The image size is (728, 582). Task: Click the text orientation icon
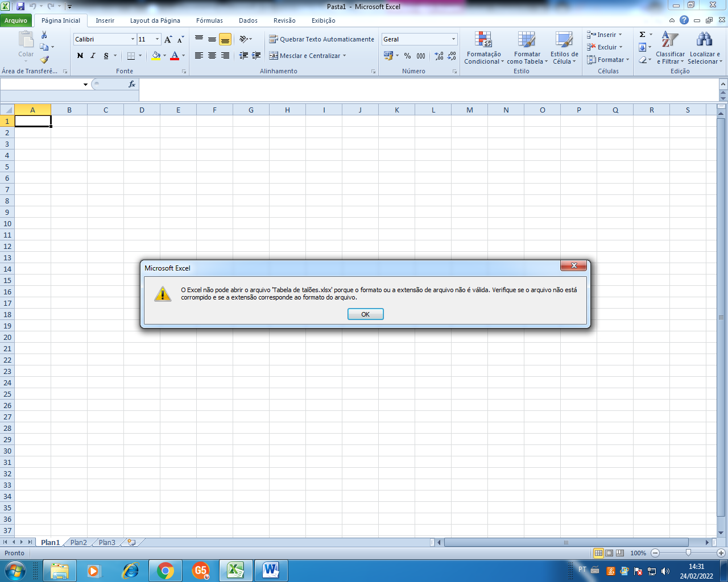click(244, 39)
